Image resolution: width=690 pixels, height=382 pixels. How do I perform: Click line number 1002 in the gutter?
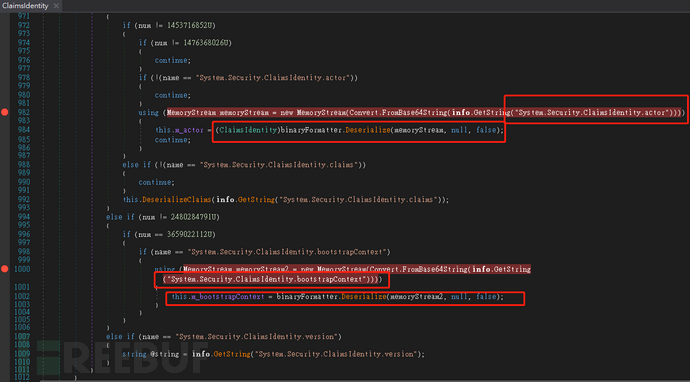[x=22, y=297]
